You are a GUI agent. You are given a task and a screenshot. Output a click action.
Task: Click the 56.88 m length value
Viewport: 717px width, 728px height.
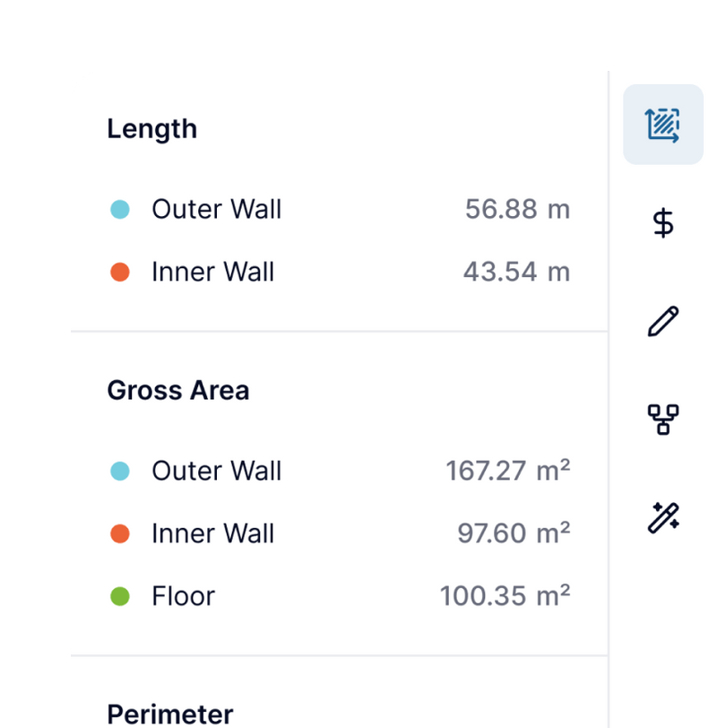(x=517, y=210)
